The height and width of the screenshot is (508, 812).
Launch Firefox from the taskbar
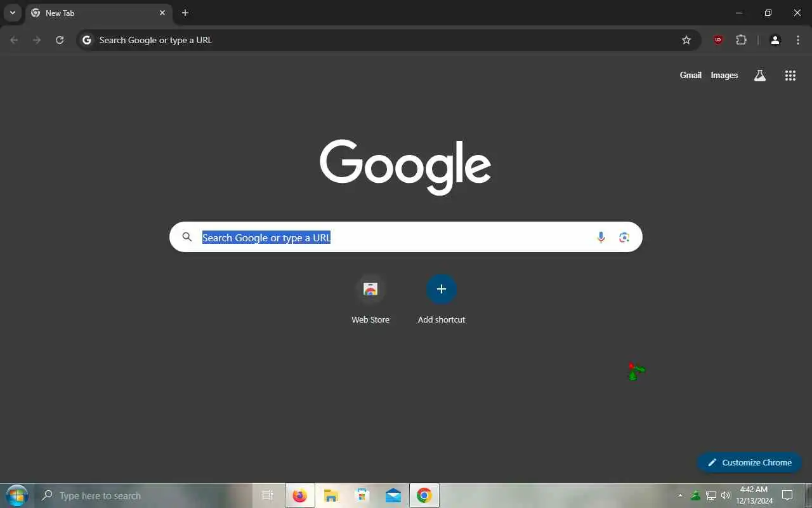[299, 495]
